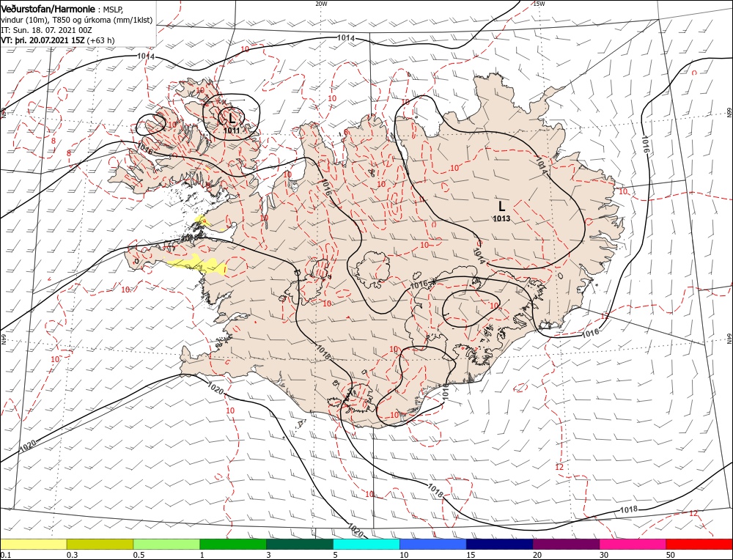Click the '20W' longitude label
Screen dimensions: 733x560
[321, 3]
